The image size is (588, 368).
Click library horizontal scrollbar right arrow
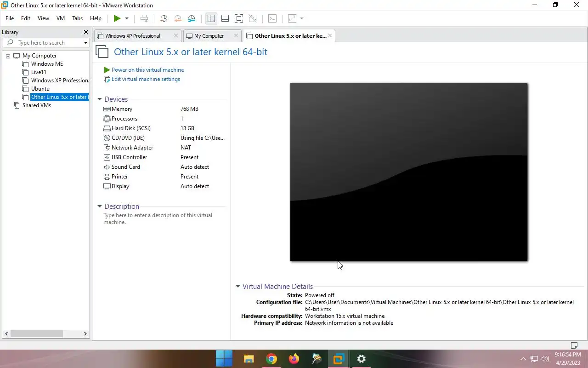click(85, 333)
